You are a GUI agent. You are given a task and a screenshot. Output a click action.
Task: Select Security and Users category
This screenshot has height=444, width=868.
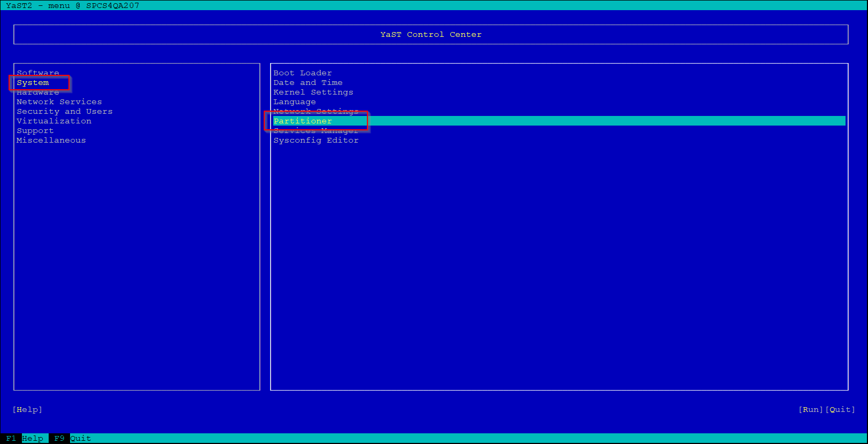click(x=65, y=112)
